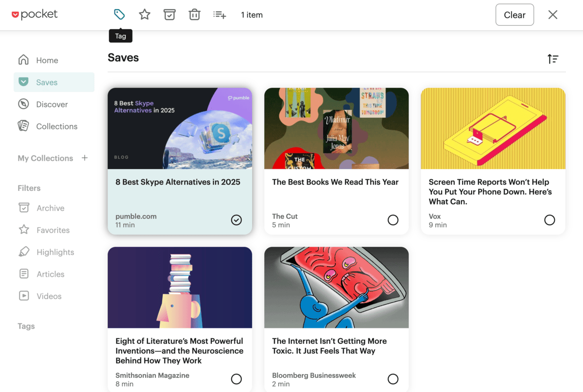Open Saves in the sidebar
This screenshot has height=392, width=583.
click(54, 82)
